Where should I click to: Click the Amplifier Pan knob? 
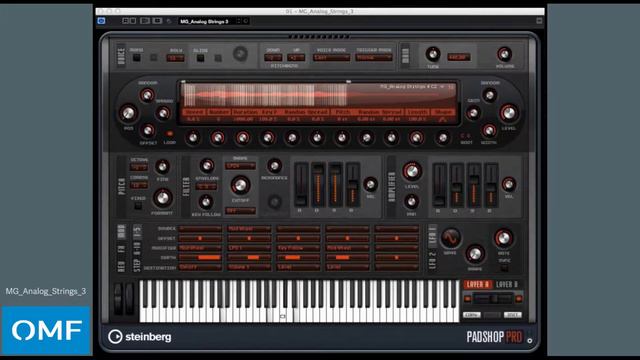point(411,201)
